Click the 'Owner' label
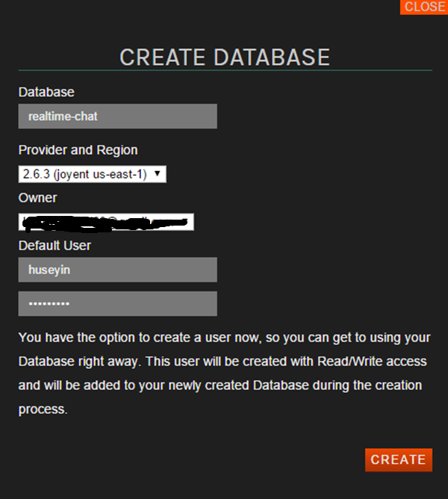This screenshot has height=499, width=448. point(37,198)
